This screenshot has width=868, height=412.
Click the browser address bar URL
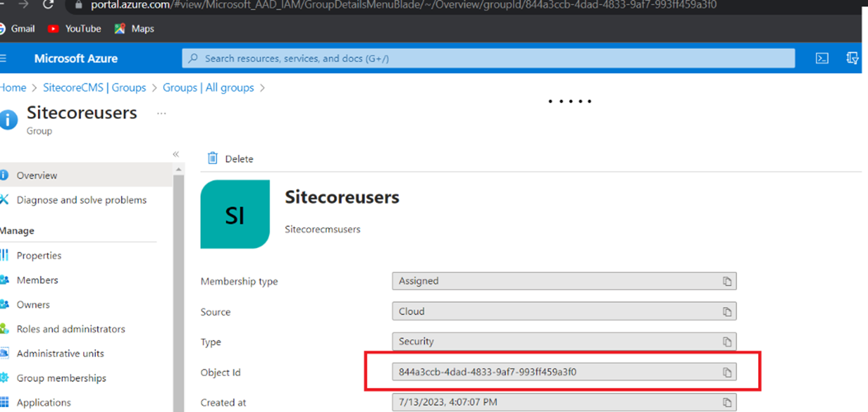[403, 5]
